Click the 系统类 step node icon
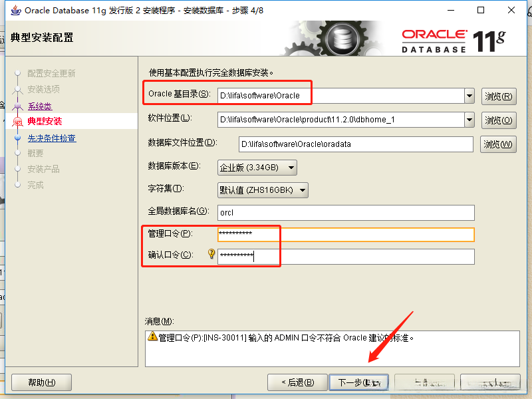Image resolution: width=532 pixels, height=399 pixels. pos(18,106)
